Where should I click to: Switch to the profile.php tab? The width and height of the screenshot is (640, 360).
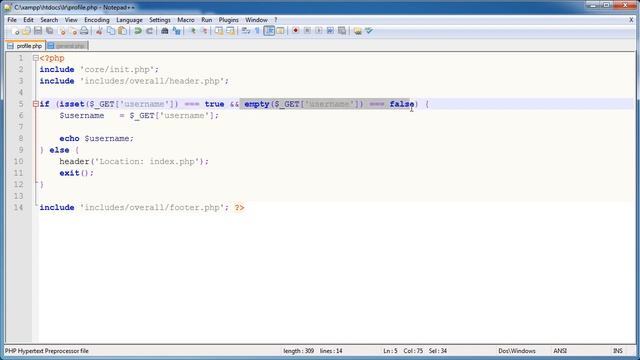(x=25, y=46)
